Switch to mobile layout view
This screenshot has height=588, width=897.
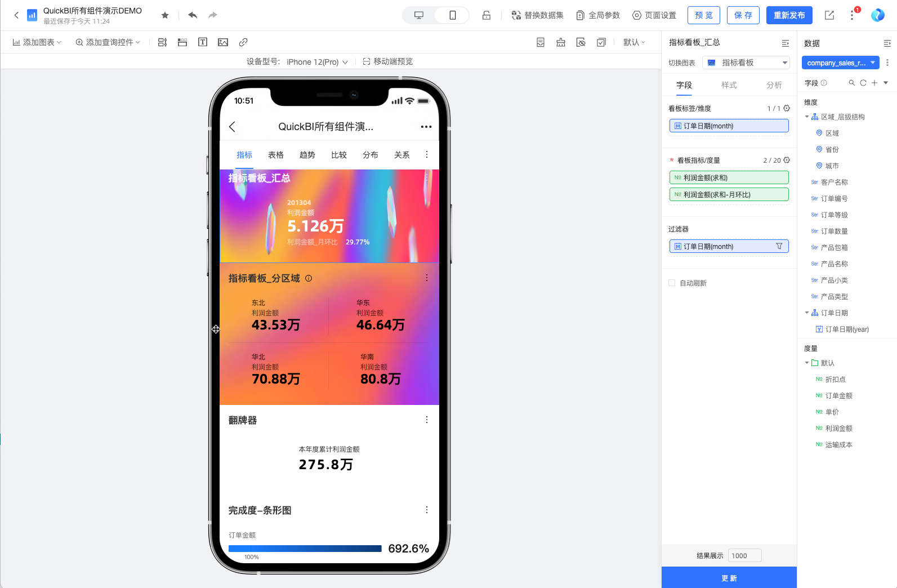(x=452, y=15)
